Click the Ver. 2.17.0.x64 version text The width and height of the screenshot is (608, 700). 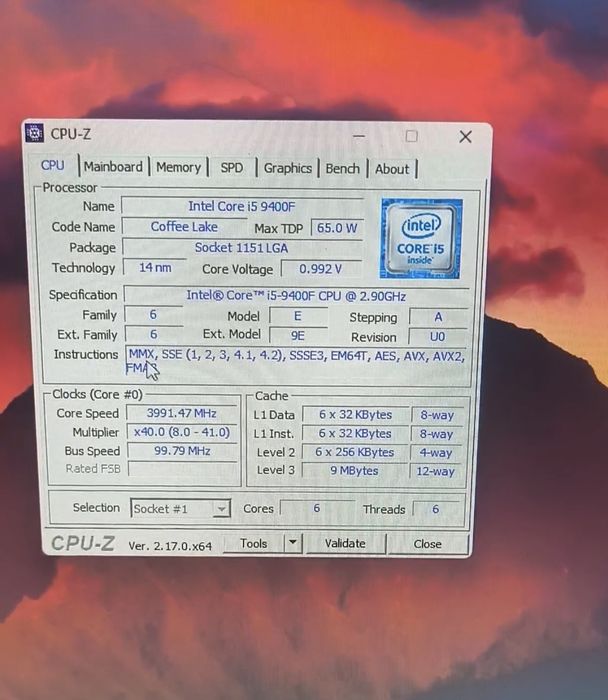tap(170, 546)
